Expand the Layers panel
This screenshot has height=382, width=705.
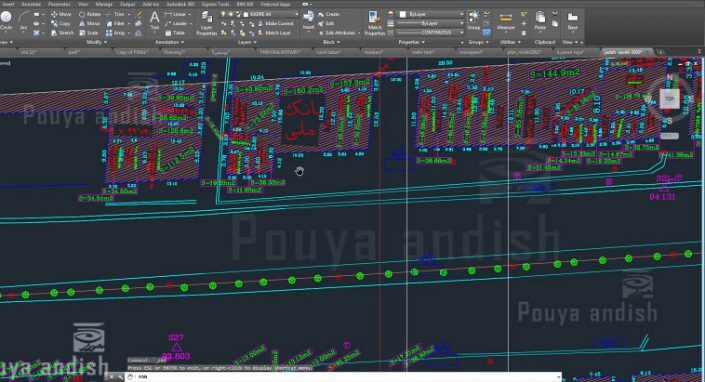pos(247,42)
